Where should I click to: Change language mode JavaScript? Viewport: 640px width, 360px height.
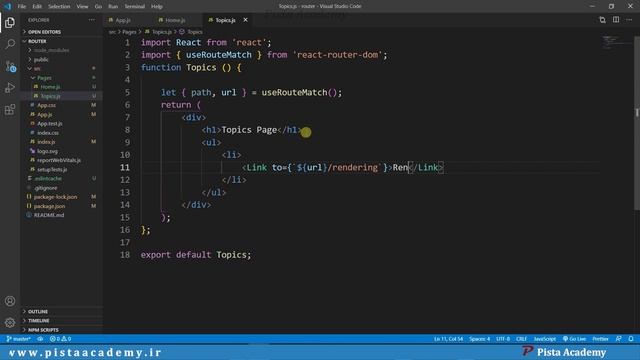tap(545, 339)
